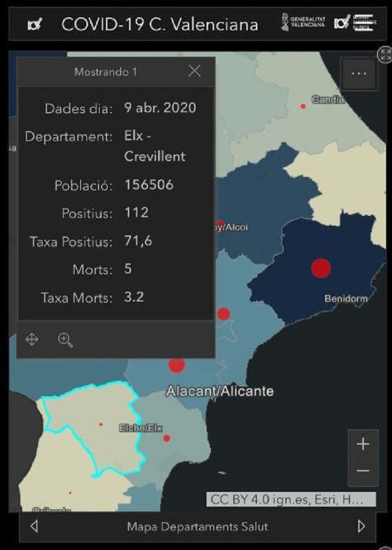Select the large red marker near Benidorm
The height and width of the screenshot is (550, 392).
click(320, 268)
